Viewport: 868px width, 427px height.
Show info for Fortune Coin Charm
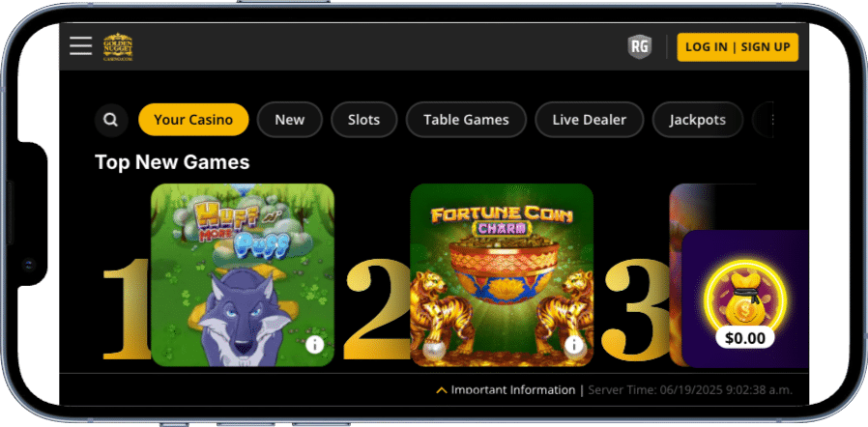click(x=574, y=346)
